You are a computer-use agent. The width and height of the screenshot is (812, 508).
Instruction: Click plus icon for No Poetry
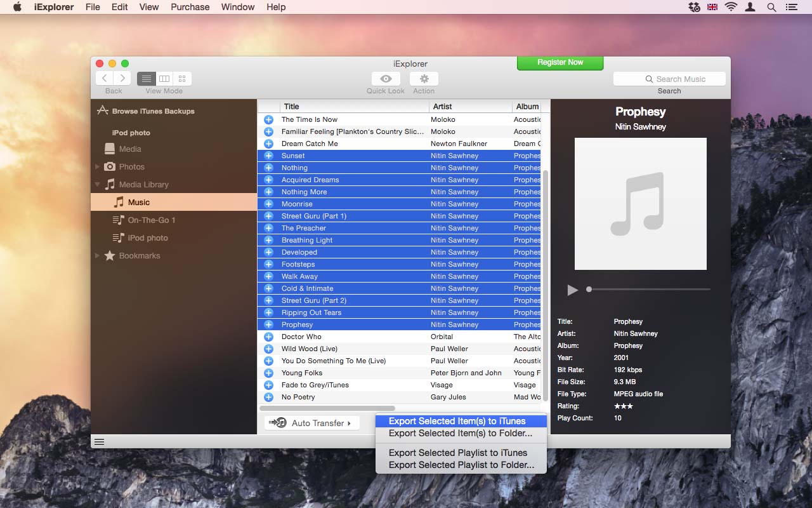(268, 397)
